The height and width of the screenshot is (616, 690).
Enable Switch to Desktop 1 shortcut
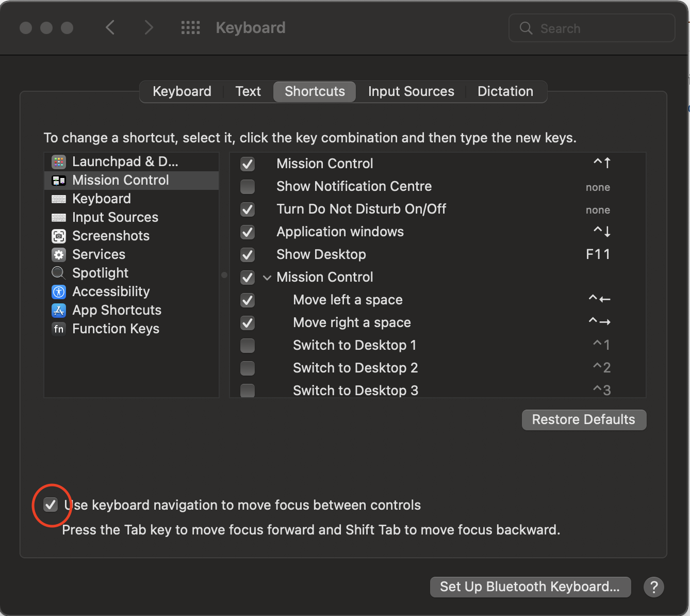pos(248,346)
